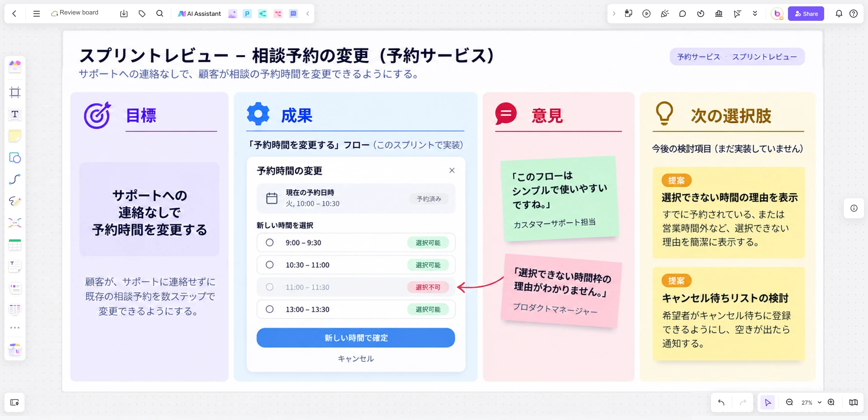
Task: Select the yellow Sticky note tool
Action: pyautogui.click(x=15, y=136)
